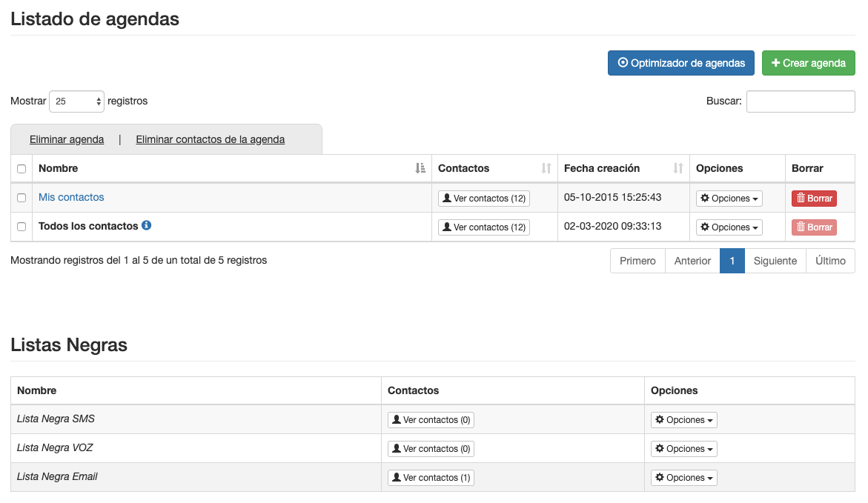Image resolution: width=868 pixels, height=503 pixels.
Task: View contacts in Lista Negra Email
Action: coord(431,478)
